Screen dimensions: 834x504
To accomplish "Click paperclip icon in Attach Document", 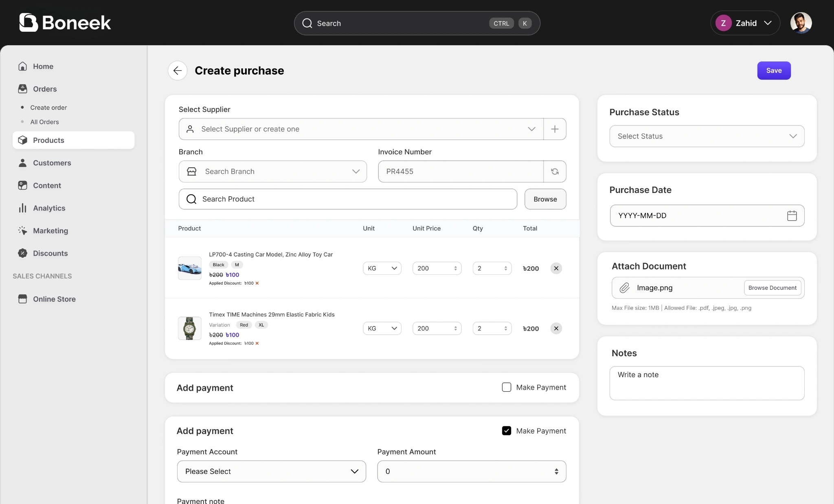I will (x=624, y=288).
